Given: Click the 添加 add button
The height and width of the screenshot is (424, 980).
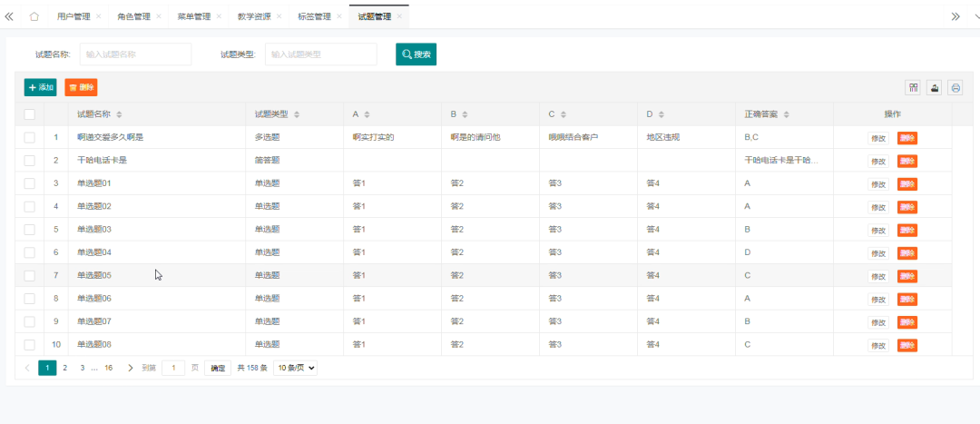Looking at the screenshot, I should tap(41, 87).
